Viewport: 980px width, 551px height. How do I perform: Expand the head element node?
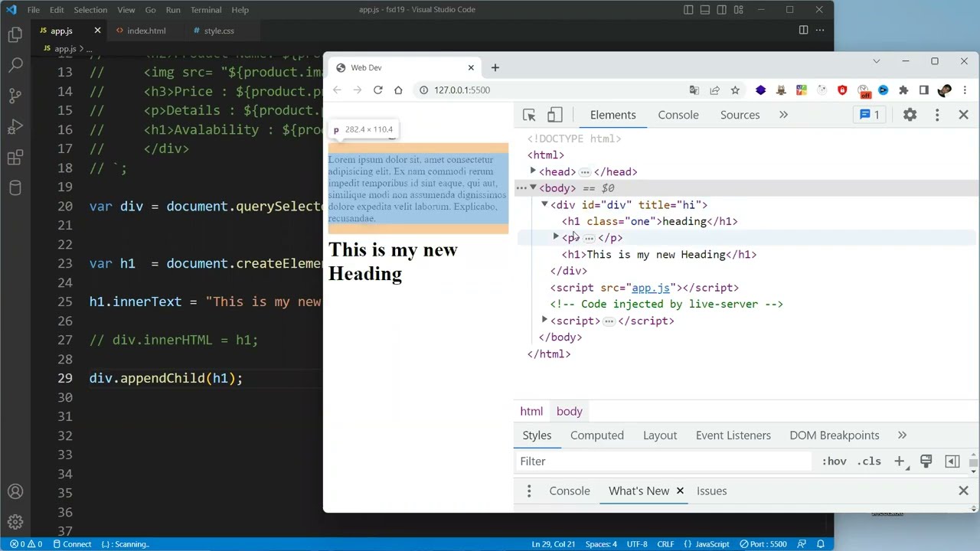coord(533,171)
